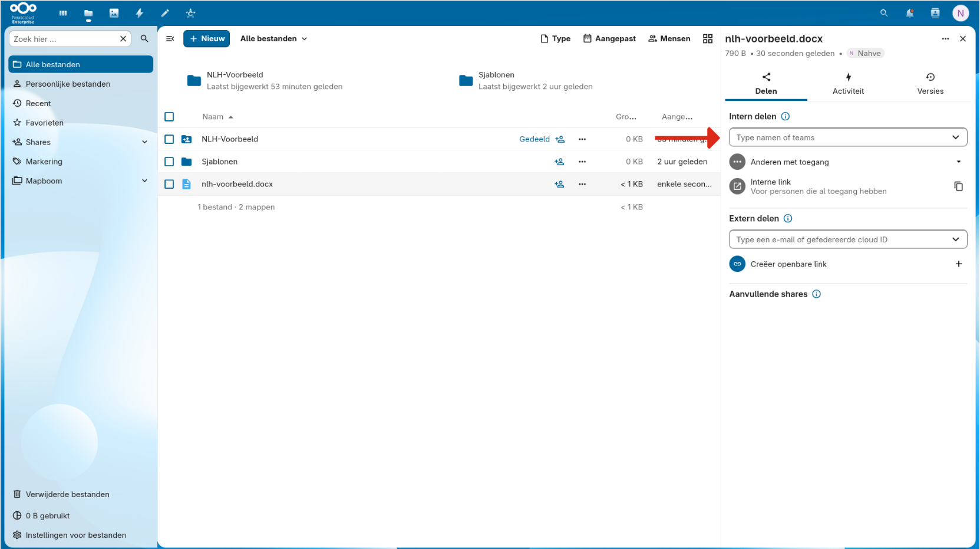980x549 pixels.
Task: Open the Photos app icon in top bar
Action: click(x=114, y=13)
